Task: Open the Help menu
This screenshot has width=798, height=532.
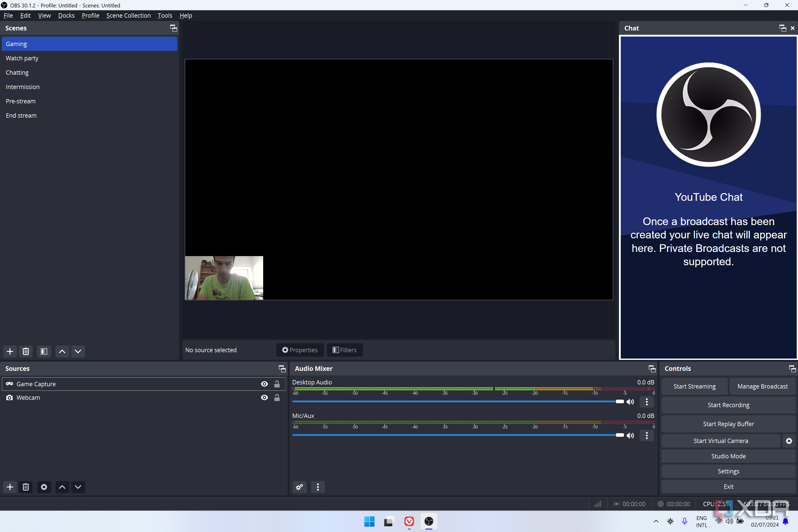Action: [186, 16]
